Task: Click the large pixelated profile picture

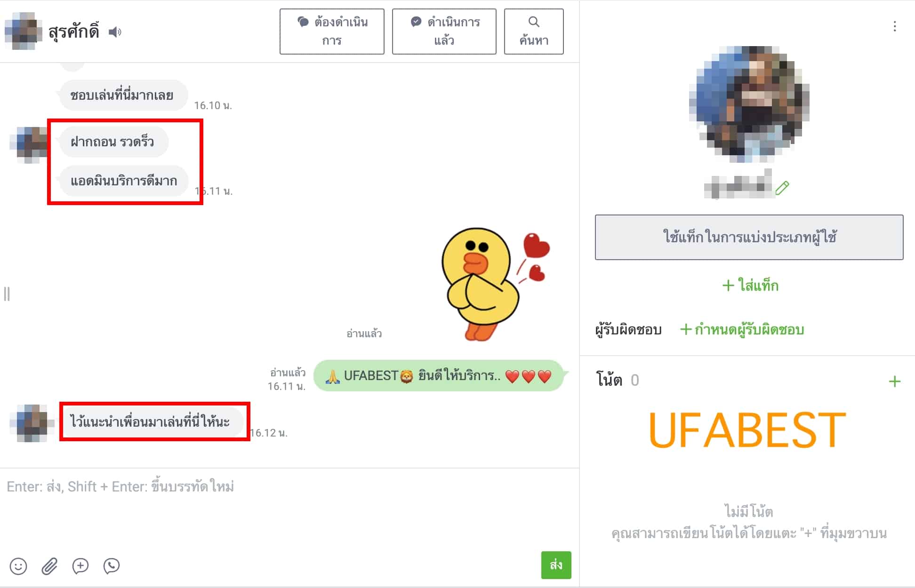Action: (749, 103)
